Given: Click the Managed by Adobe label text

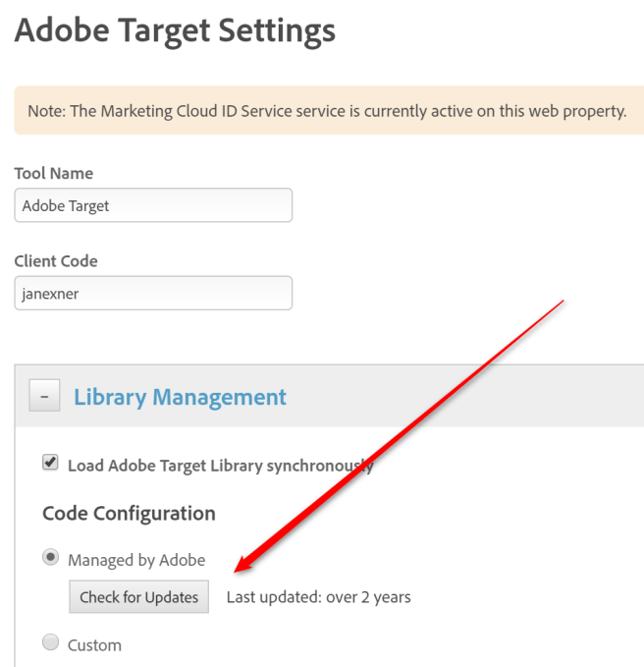Looking at the screenshot, I should coord(136,560).
